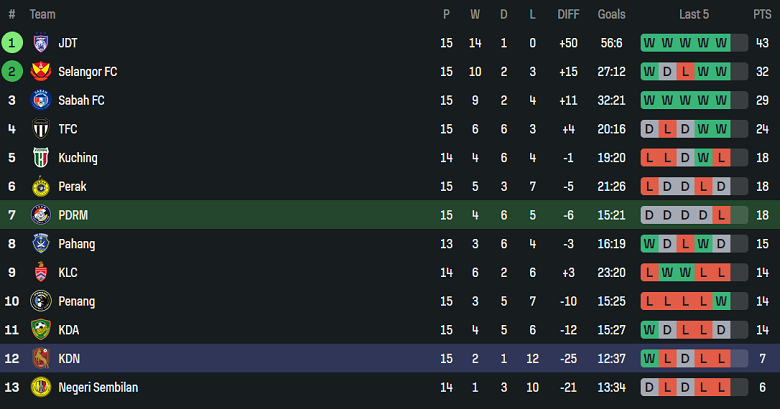Viewport: 780px width, 409px height.
Task: Sort standings by DIFF column header
Action: pyautogui.click(x=567, y=14)
